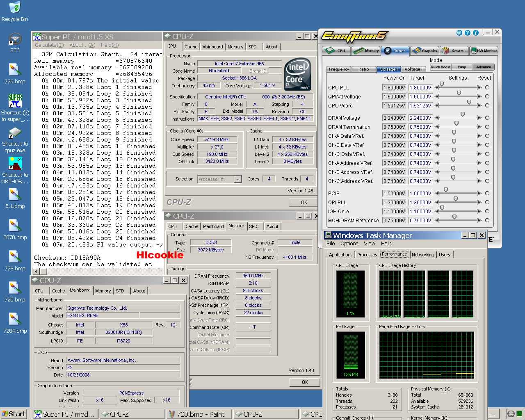This screenshot has width=525, height=420.
Task: Select the Shortcut to ORTHOS desktop icon
Action: pyautogui.click(x=15, y=163)
